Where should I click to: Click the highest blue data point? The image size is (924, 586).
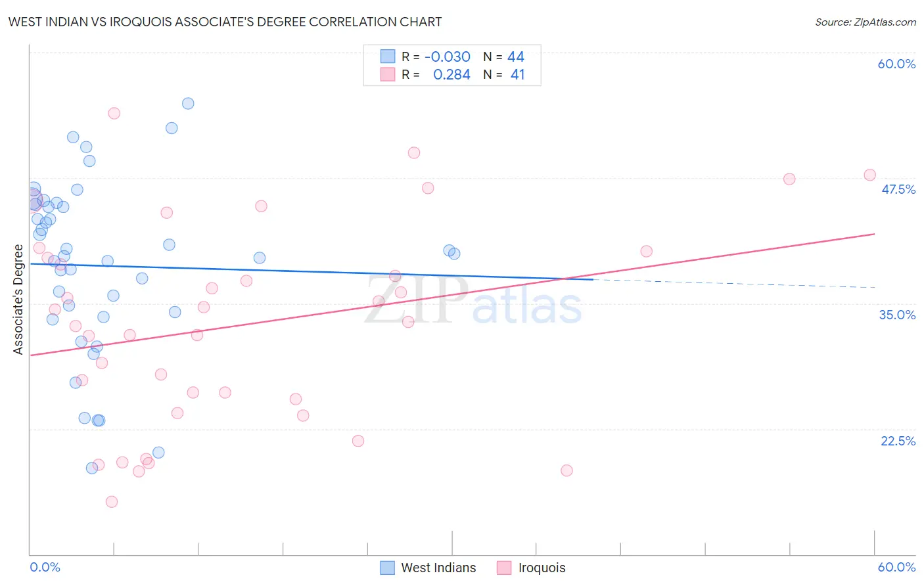click(188, 103)
